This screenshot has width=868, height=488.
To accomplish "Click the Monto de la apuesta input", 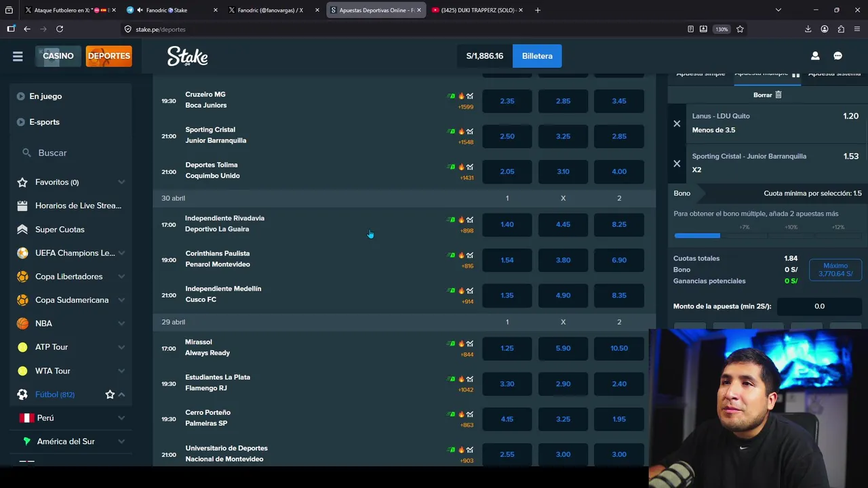I will [819, 306].
